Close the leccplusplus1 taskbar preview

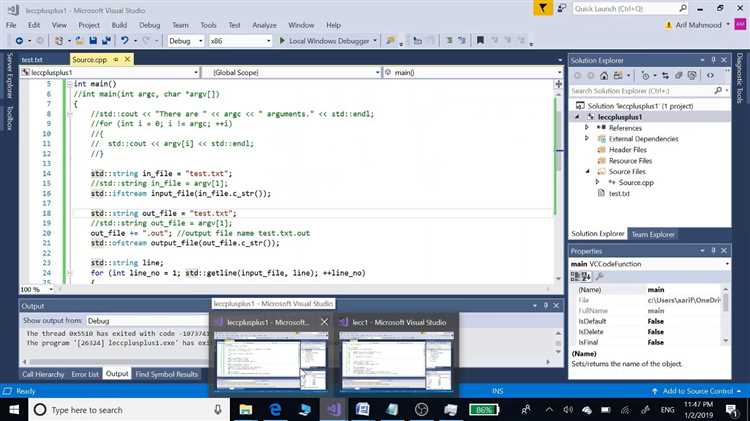324,322
